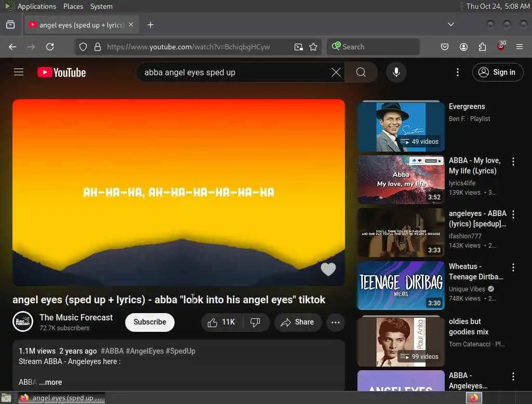Click the clock showing Thu Oct 24
Viewport: 532px width, 404px height.
pos(497,6)
